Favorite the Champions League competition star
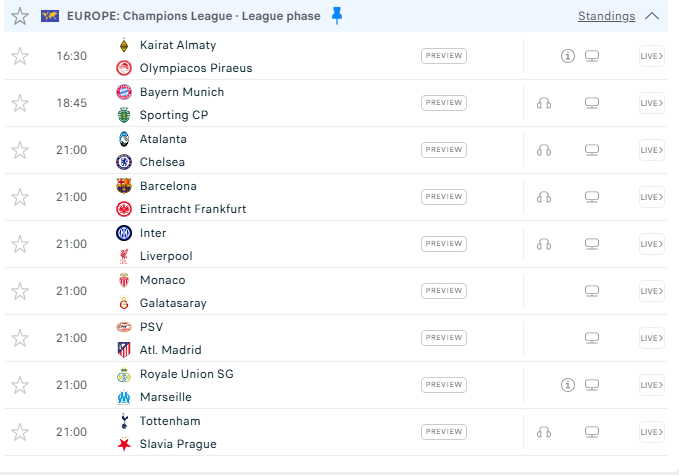Viewport: 679px width, 475px height. pos(20,16)
